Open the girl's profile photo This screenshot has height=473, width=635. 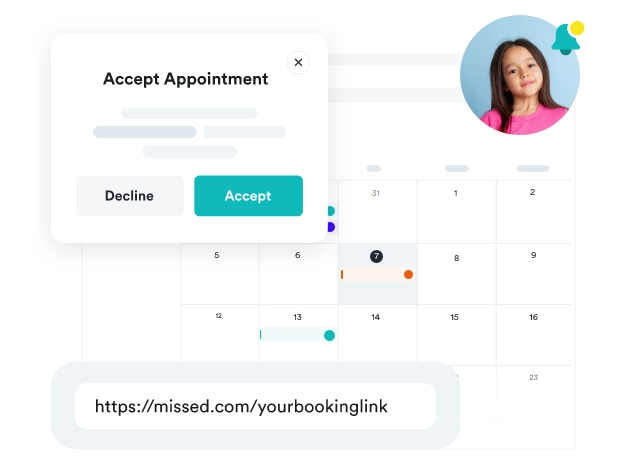point(519,76)
